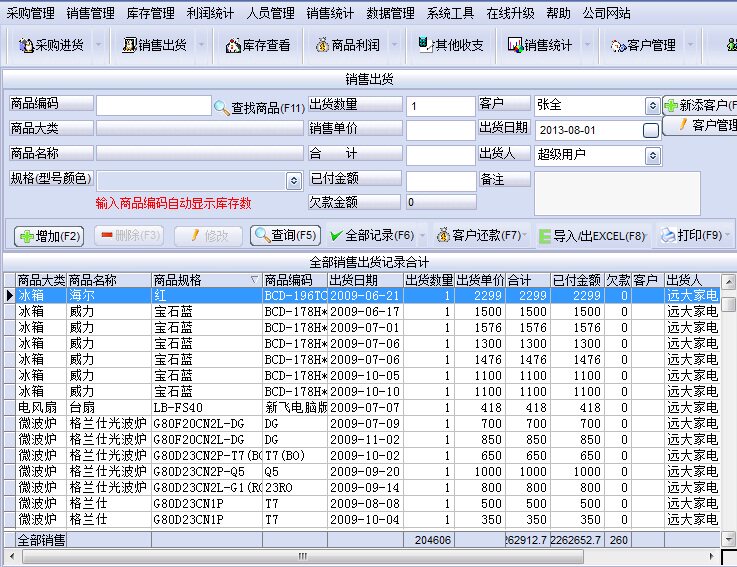Toggle the 出货日期 checkbox
737x567 pixels.
click(651, 130)
